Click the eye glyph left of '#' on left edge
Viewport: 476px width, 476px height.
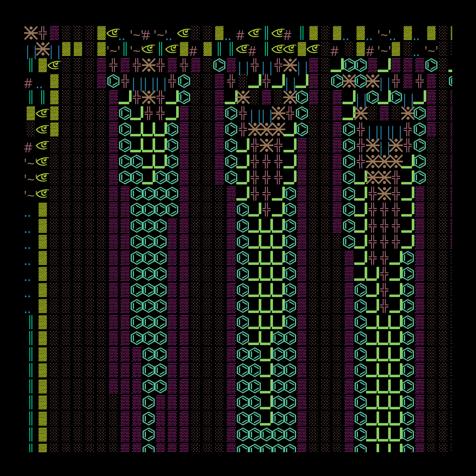(x=43, y=145)
